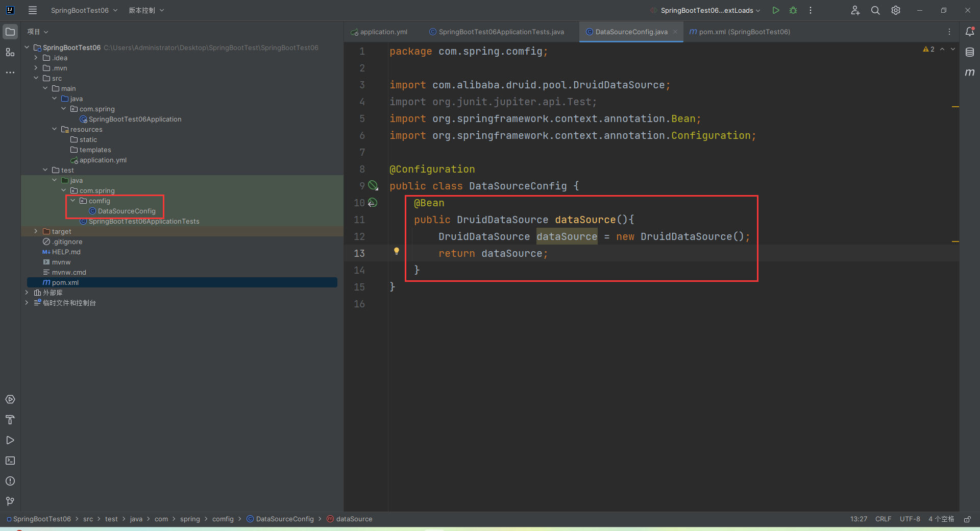Select pom.xml in project tree
Screen dimensions: 980x531
[x=65, y=282]
